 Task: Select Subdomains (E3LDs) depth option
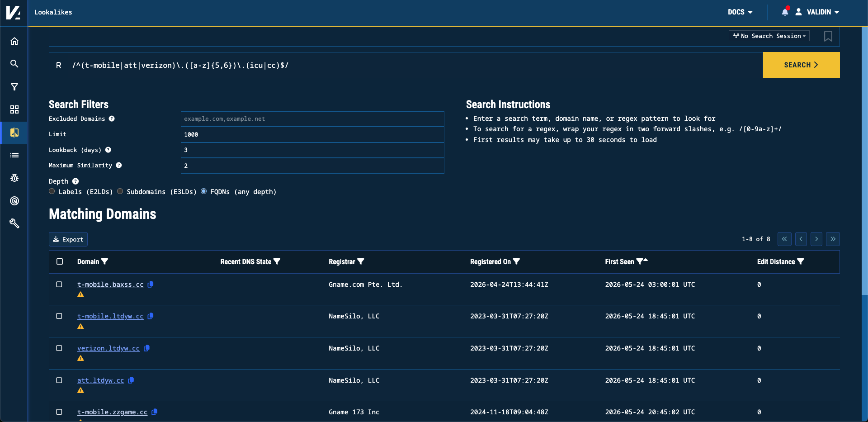click(x=120, y=191)
